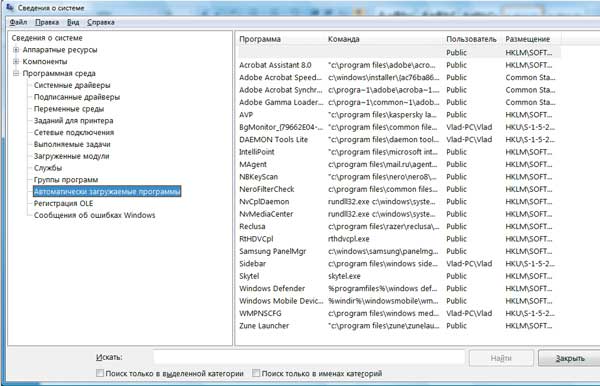Click the System Information title bar icon
Screen dimensions: 600x386
pyautogui.click(x=10, y=7)
